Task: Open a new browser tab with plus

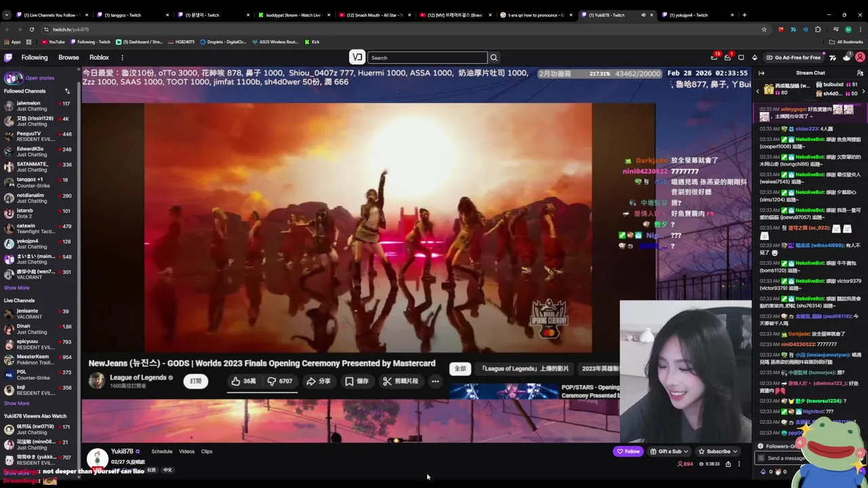Action: click(744, 15)
